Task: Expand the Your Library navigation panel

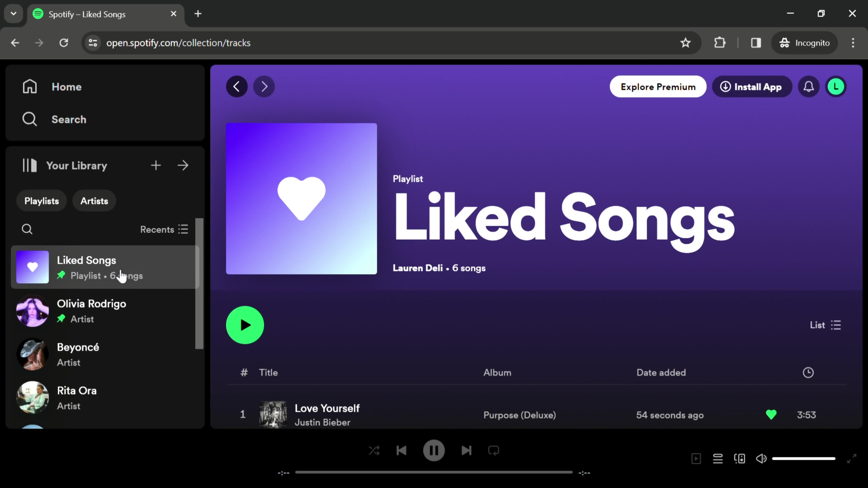Action: click(x=184, y=166)
